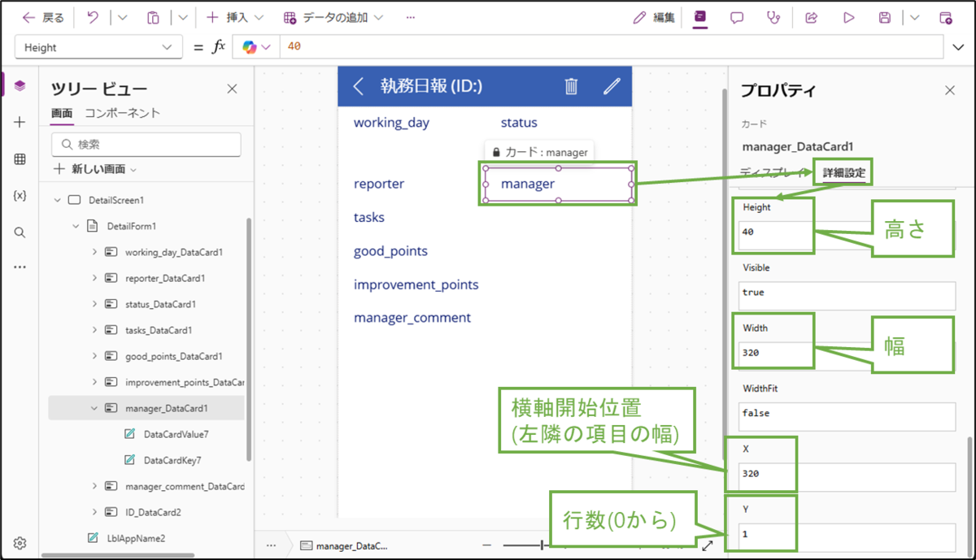Preview the app with the play icon

point(848,17)
